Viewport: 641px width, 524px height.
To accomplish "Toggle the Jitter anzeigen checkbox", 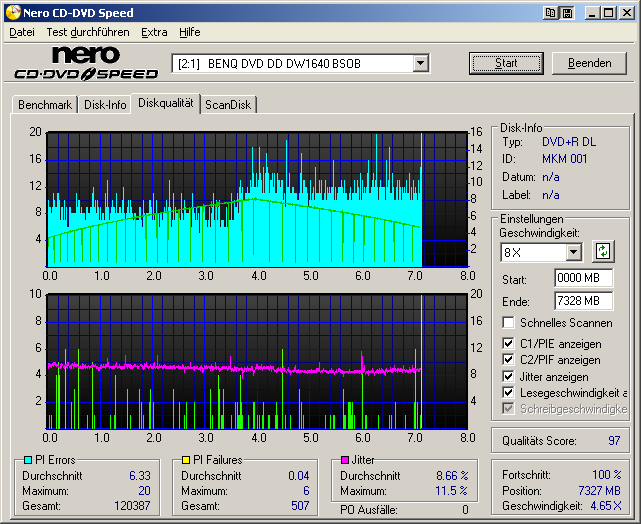I will pyautogui.click(x=509, y=376).
